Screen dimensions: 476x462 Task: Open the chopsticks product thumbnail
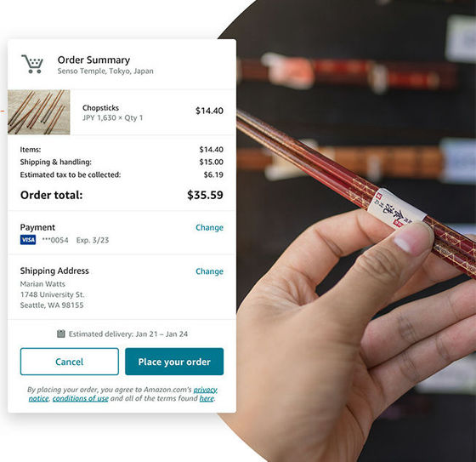(39, 112)
